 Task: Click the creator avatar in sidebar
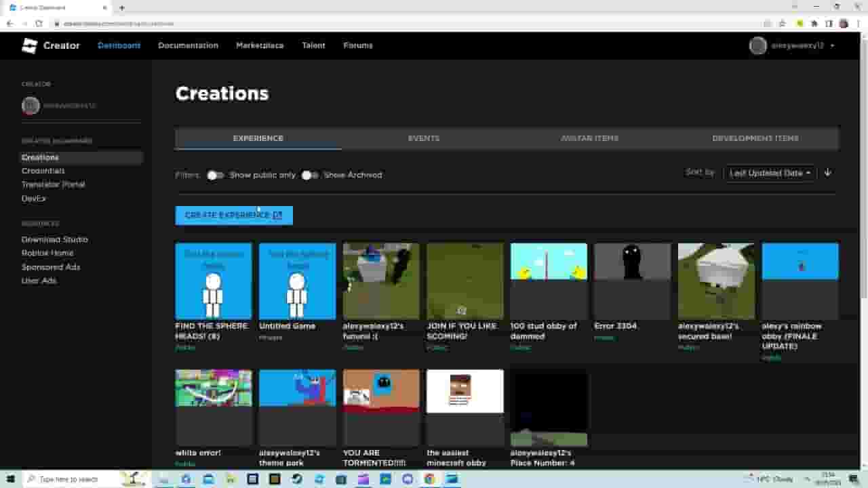[31, 105]
